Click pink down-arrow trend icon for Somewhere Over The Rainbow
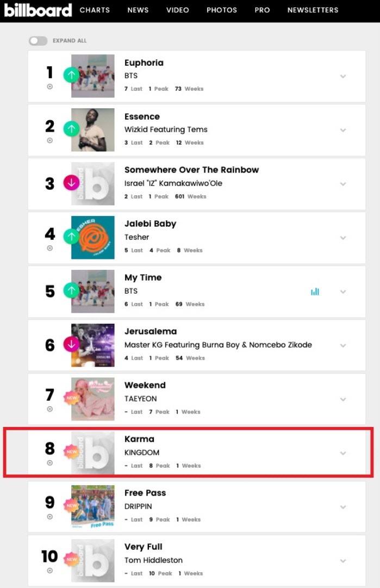The image size is (380, 588). click(x=71, y=183)
